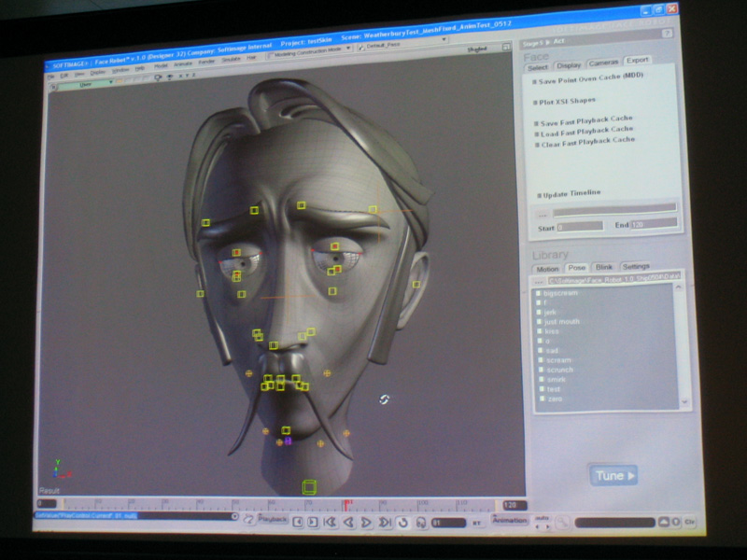
Task: Select the just mouth pose
Action: [x=558, y=321]
